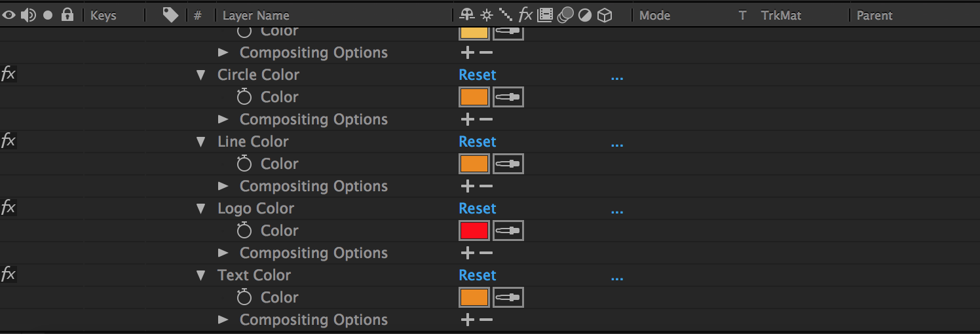Collapse the Circle Color effect group
The image size is (980, 334).
[201, 75]
